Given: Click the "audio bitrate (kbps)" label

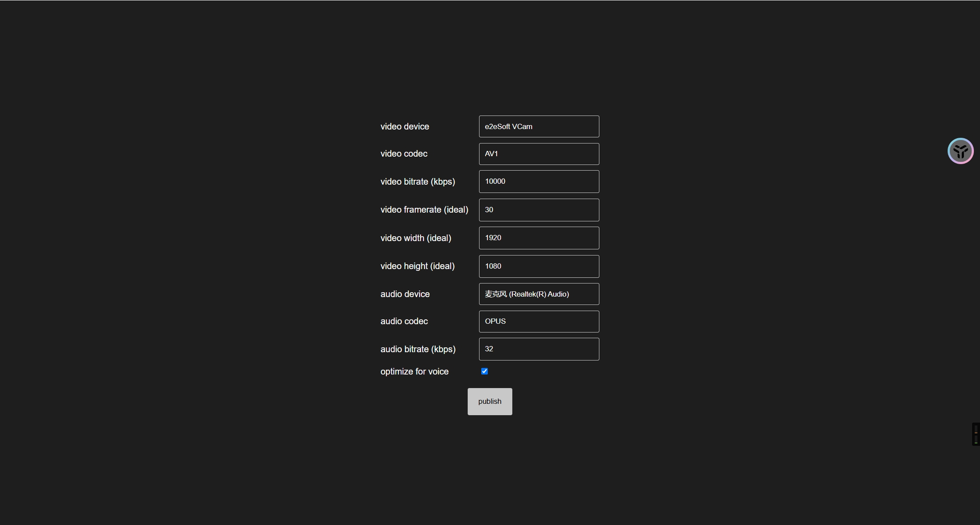Looking at the screenshot, I should (x=418, y=349).
